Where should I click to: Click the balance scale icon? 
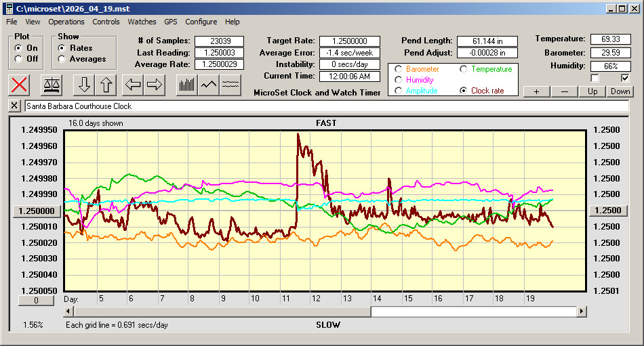[x=51, y=85]
